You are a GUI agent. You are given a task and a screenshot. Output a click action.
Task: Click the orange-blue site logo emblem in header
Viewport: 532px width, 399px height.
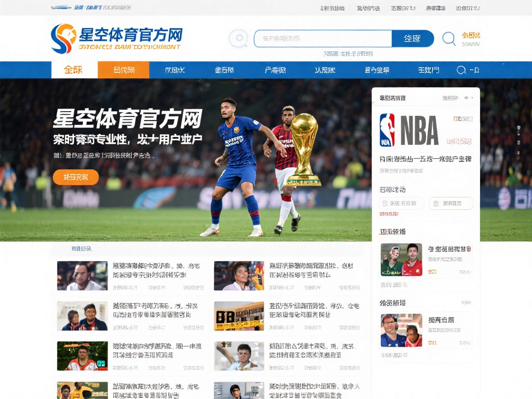click(x=63, y=38)
